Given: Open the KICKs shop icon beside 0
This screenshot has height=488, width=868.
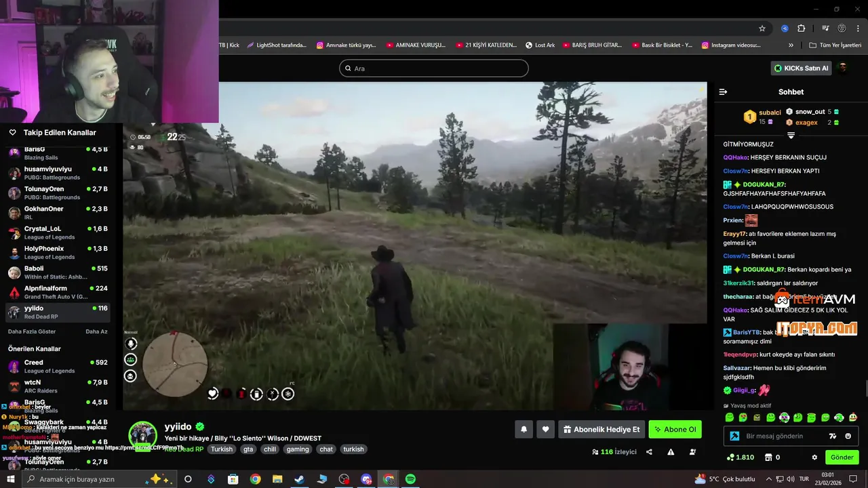Looking at the screenshot, I should [768, 457].
